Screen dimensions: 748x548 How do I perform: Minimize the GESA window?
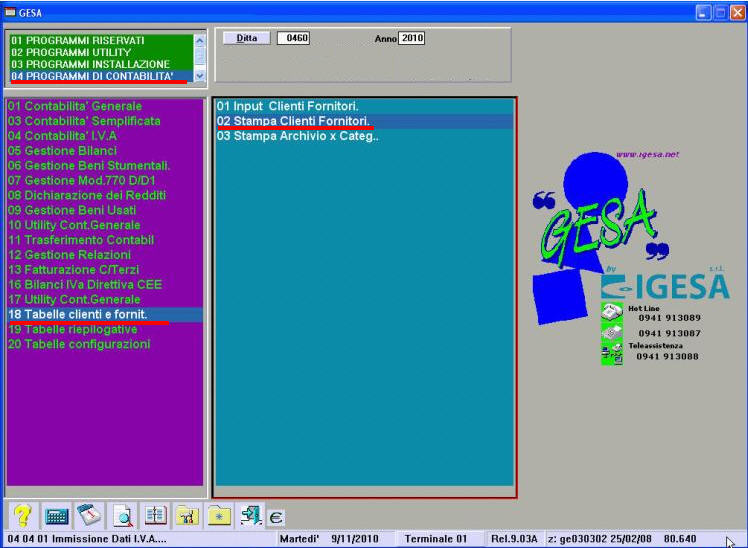pyautogui.click(x=703, y=13)
